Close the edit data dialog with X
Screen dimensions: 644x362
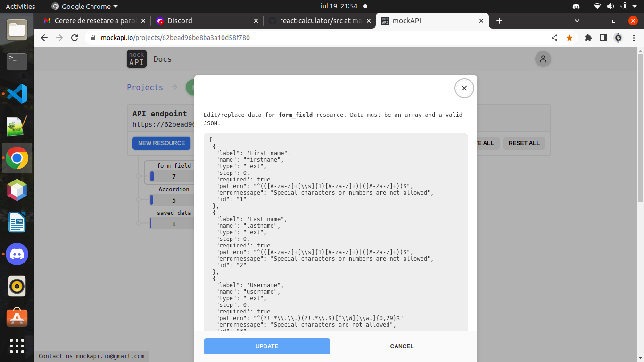[464, 88]
